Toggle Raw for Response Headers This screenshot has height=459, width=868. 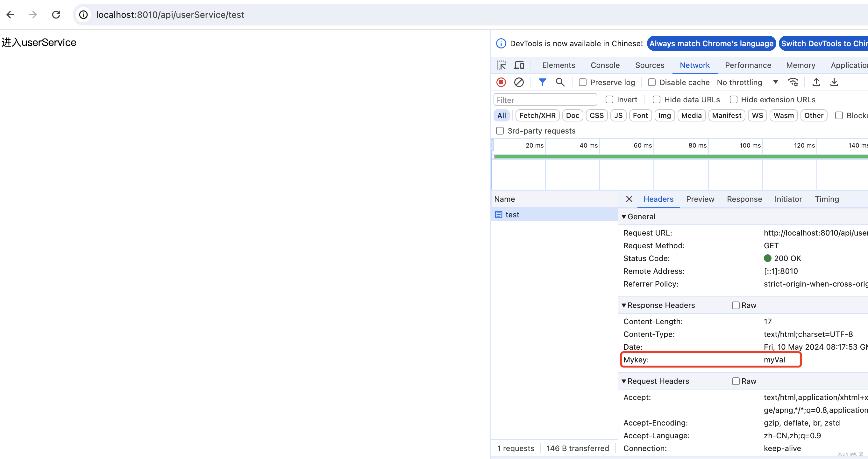(736, 306)
